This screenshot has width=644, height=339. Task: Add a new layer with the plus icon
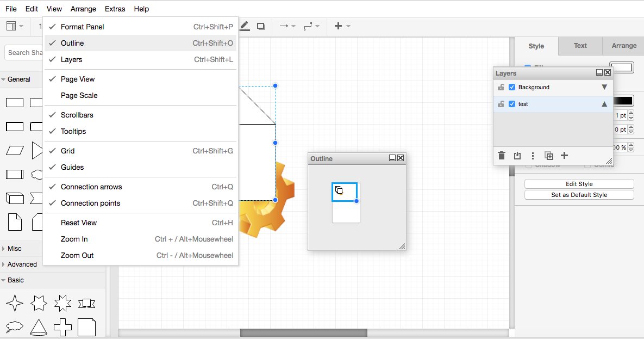tap(564, 155)
